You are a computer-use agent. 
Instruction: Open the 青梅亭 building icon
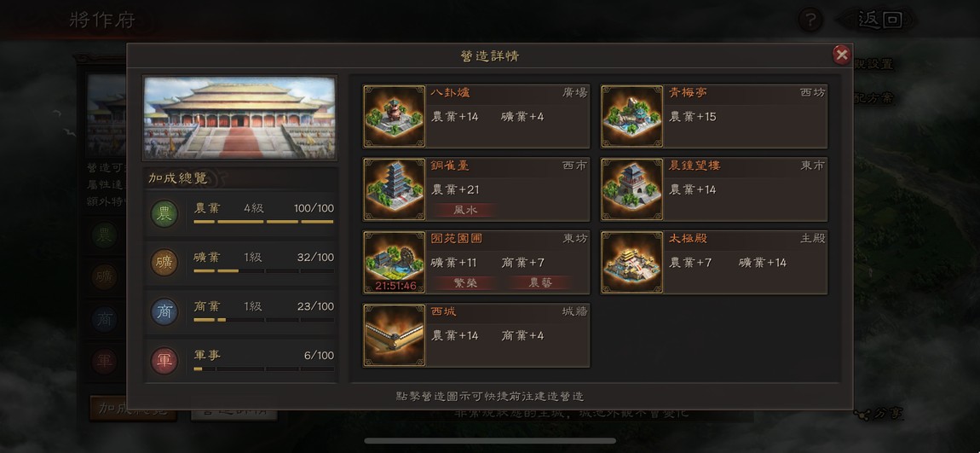pyautogui.click(x=631, y=116)
